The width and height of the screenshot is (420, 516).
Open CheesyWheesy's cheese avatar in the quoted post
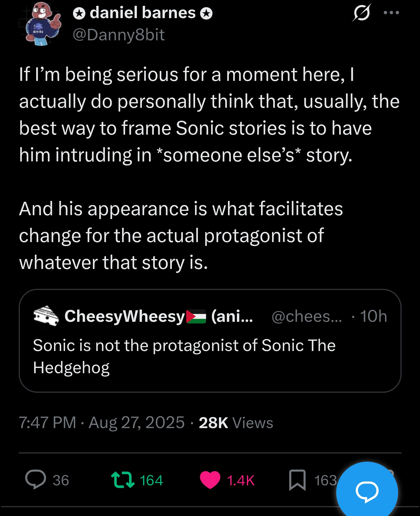coord(46,316)
